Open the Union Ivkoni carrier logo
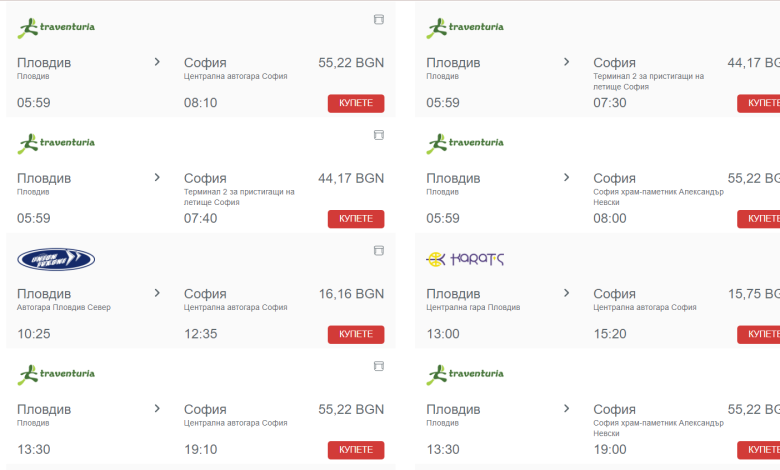 tap(56, 259)
